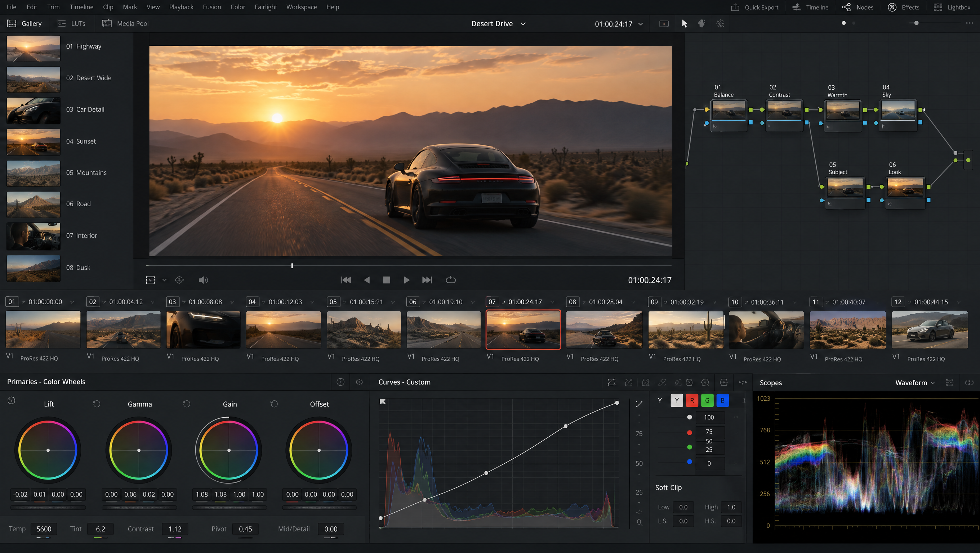Click the play reverse button
Viewport: 980px width, 553px height.
click(367, 280)
